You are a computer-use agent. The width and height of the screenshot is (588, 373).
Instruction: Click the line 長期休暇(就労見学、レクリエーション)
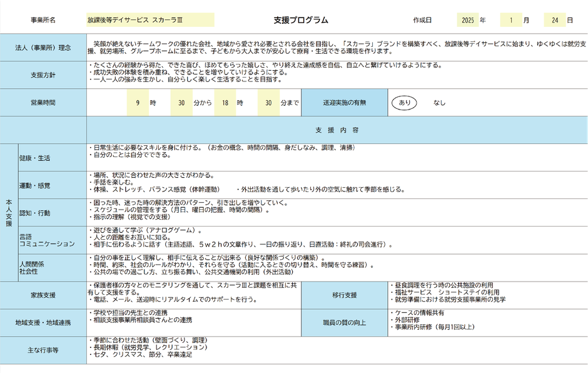pyautogui.click(x=148, y=347)
